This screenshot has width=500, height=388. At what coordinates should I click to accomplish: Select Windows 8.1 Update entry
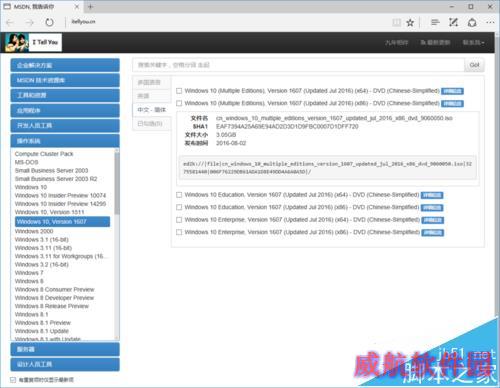tap(42, 331)
